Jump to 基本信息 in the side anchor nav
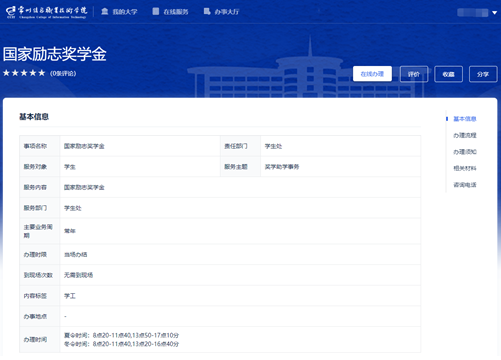Screen dimensions: 501x360 465,119
